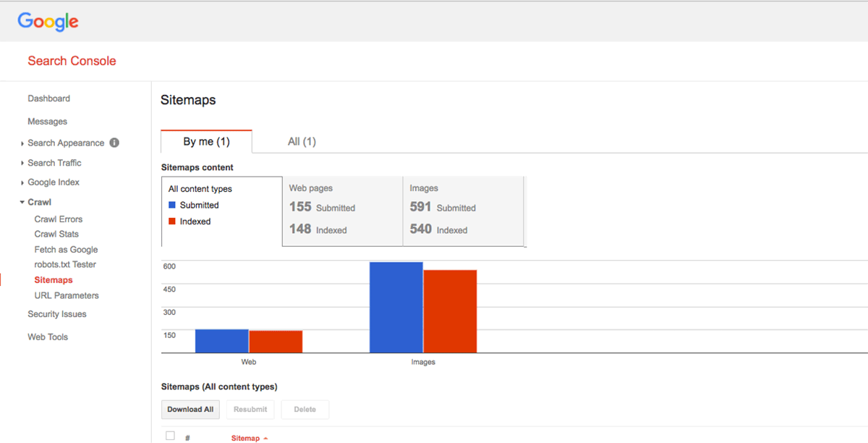Click the Delete button
Viewport: 868px width, 443px height.
[305, 410]
